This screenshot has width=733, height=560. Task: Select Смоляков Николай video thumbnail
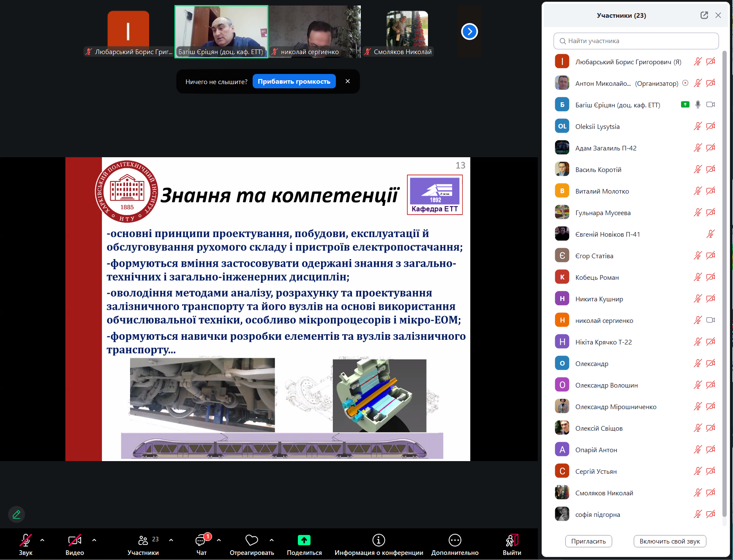[407, 32]
